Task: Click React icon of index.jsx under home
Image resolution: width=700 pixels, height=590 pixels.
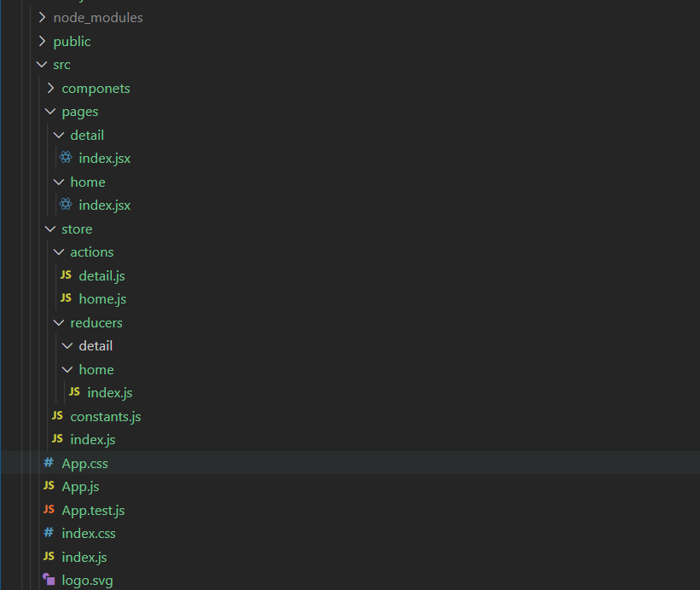Action: pos(66,204)
